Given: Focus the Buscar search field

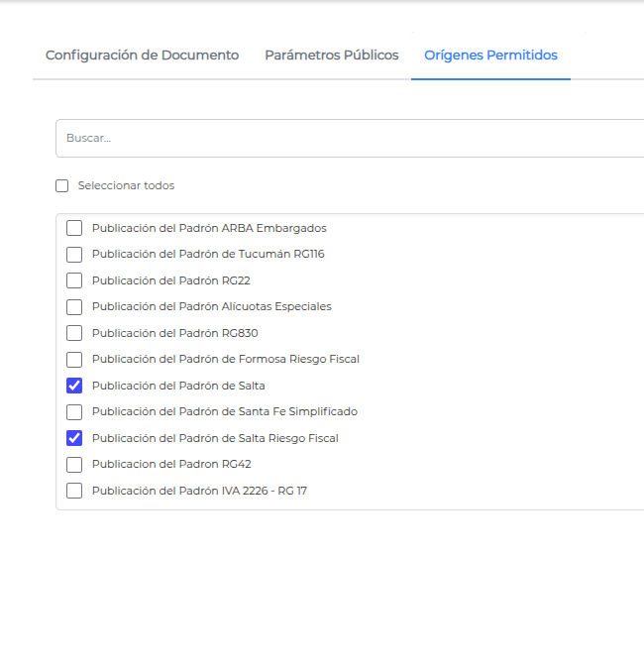Looking at the screenshot, I should tap(350, 138).
